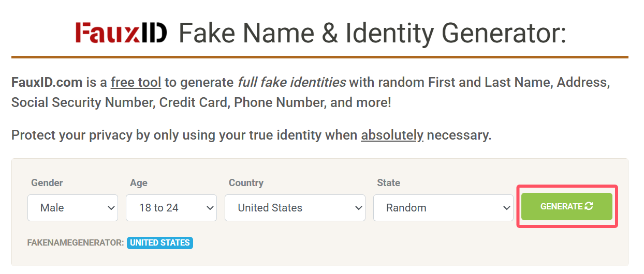This screenshot has width=644, height=274.
Task: Click the State field label
Action: pos(388,182)
